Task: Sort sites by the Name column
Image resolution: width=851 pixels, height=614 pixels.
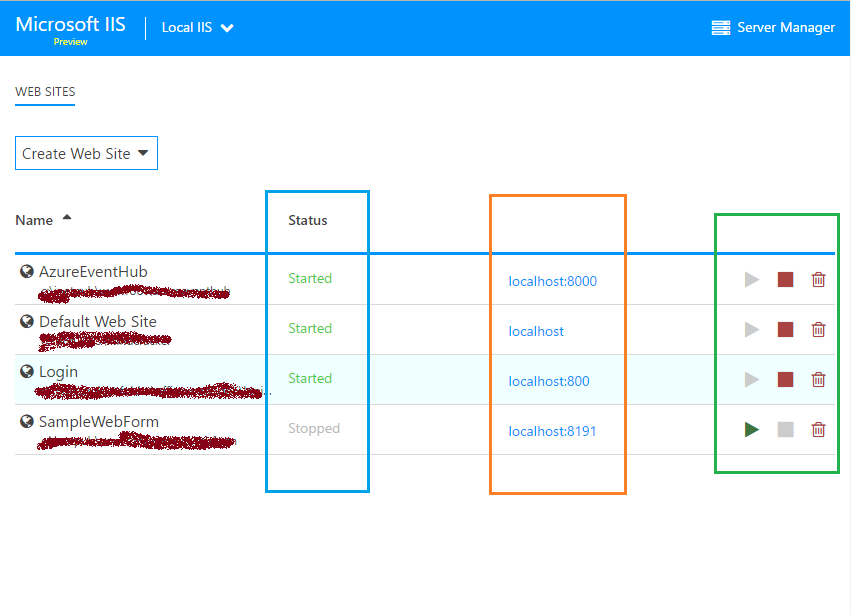Action: click(x=43, y=220)
